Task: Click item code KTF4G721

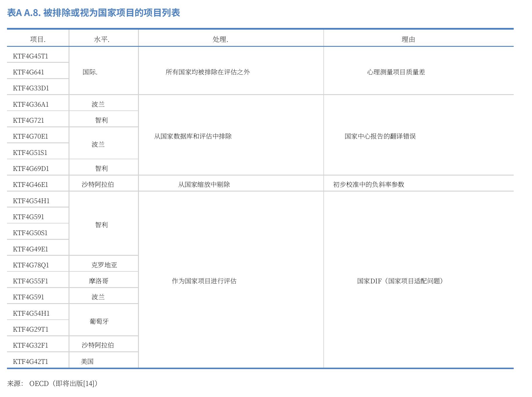Action: (28, 120)
